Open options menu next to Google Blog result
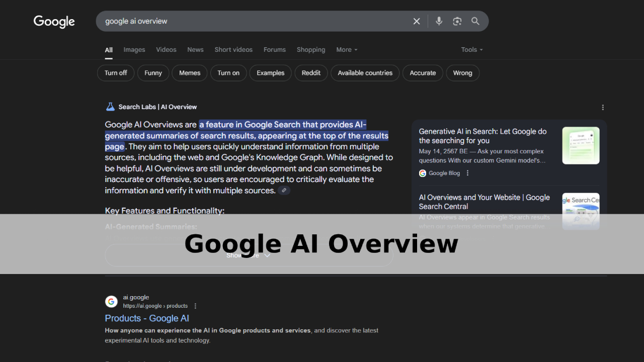 pos(466,173)
